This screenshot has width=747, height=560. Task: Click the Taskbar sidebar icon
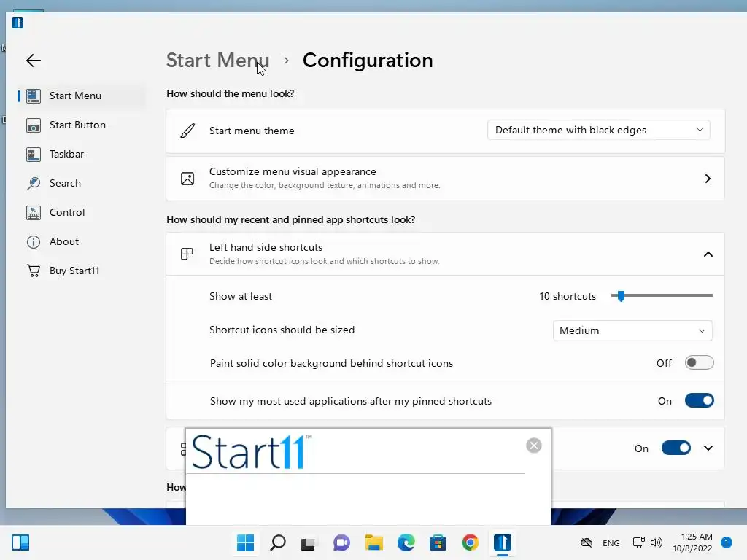34,155
